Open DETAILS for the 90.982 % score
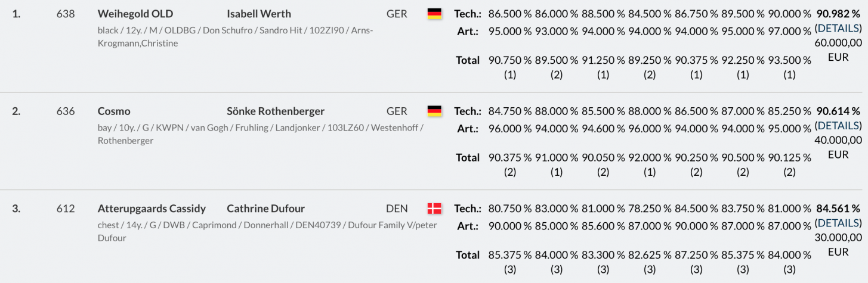The image size is (868, 283). tap(838, 27)
